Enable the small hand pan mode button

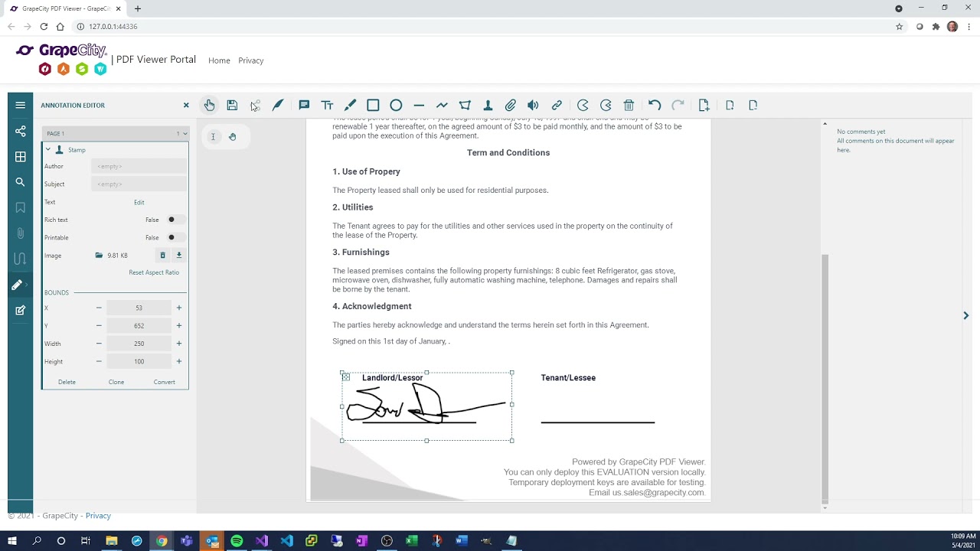coord(233,136)
